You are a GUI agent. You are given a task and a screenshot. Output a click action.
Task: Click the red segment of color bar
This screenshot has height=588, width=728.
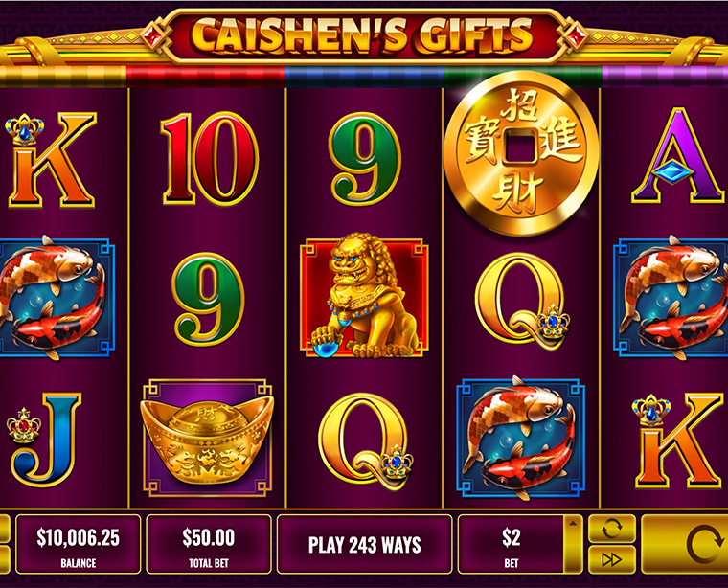point(205,76)
